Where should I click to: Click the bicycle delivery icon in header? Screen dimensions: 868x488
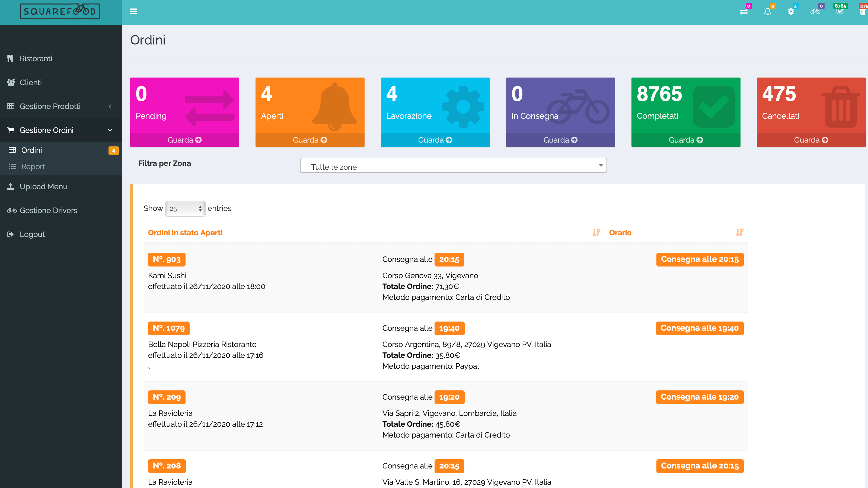[815, 11]
